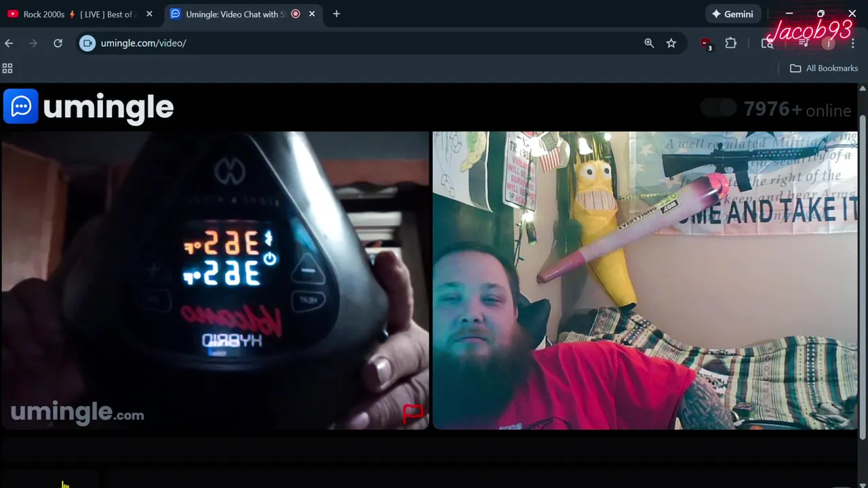This screenshot has height=488, width=868.
Task: Bookmark this page with the star
Action: tap(671, 43)
